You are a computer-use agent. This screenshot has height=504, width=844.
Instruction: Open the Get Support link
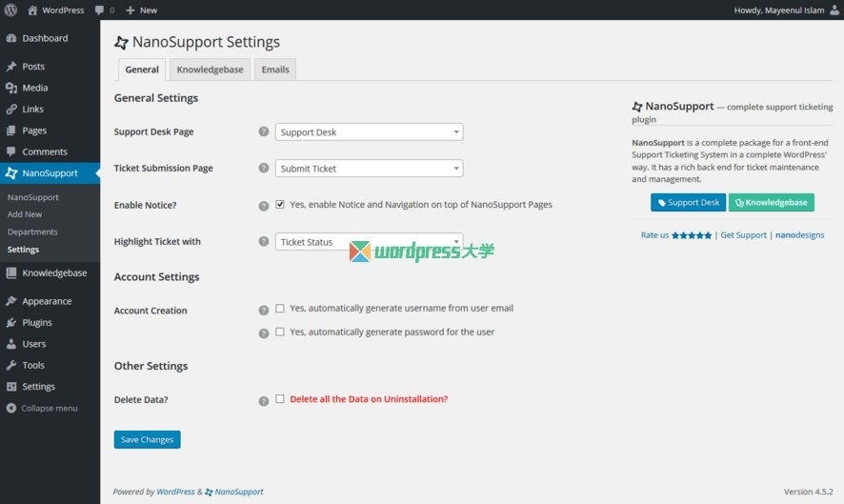(x=743, y=235)
